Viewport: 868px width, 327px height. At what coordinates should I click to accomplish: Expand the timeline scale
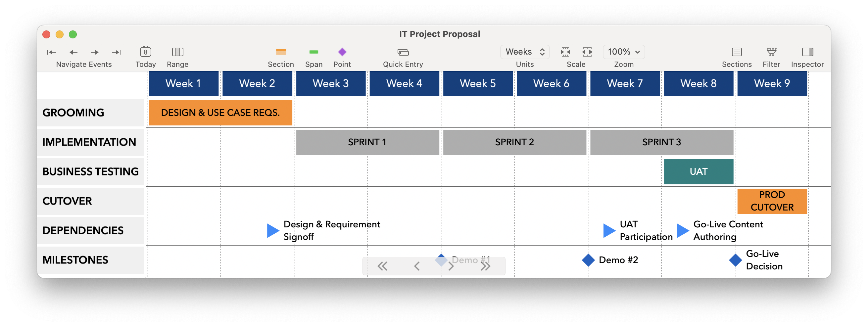[x=587, y=52]
